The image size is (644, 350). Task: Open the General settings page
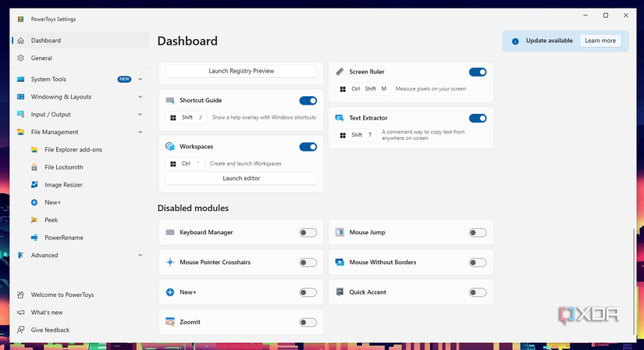click(80, 58)
